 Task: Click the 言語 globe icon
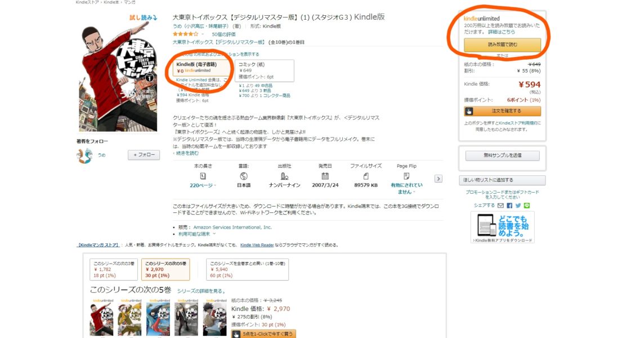pyautogui.click(x=244, y=176)
